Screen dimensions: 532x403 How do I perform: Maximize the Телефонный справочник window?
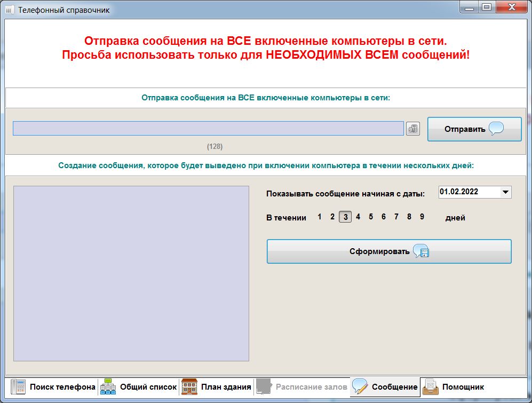coord(487,7)
